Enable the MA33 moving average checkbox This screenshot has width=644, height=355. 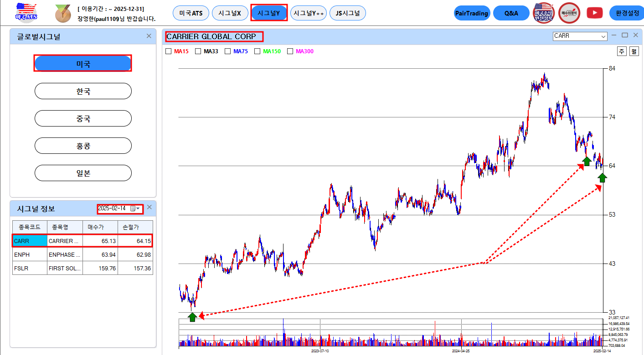[x=198, y=51]
